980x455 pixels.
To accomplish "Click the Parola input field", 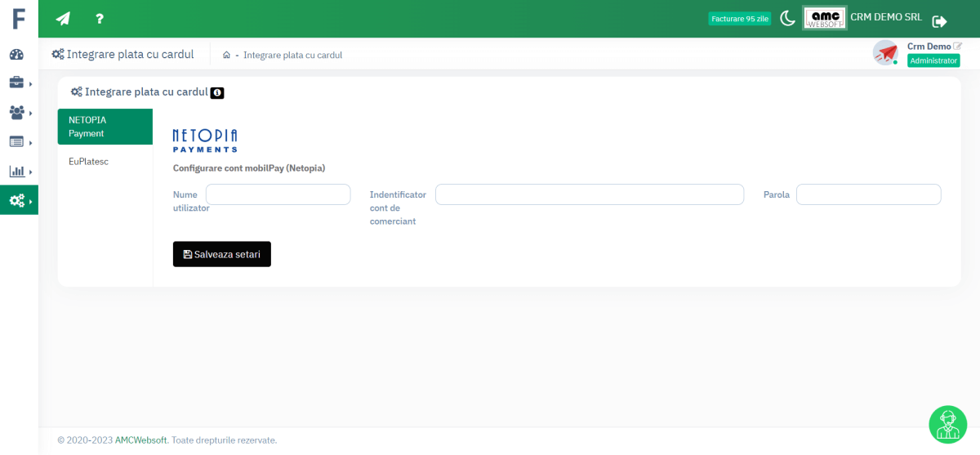I will tap(868, 194).
